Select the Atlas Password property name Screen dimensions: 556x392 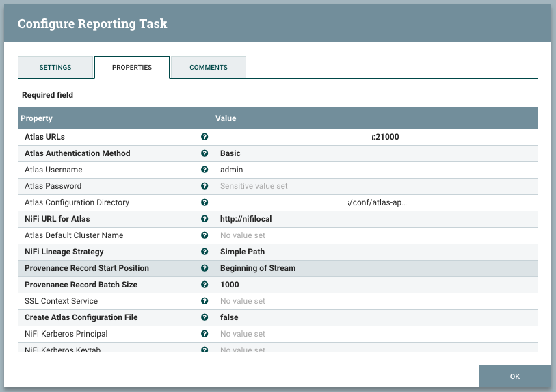pos(53,186)
